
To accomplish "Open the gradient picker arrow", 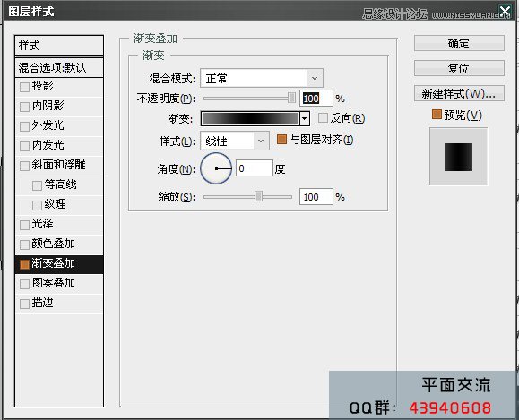I will tap(305, 118).
